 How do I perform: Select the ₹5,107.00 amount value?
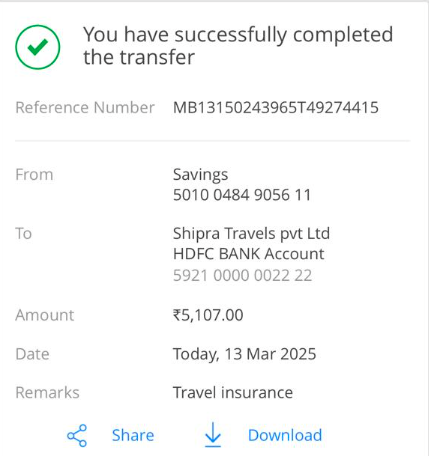tap(208, 315)
